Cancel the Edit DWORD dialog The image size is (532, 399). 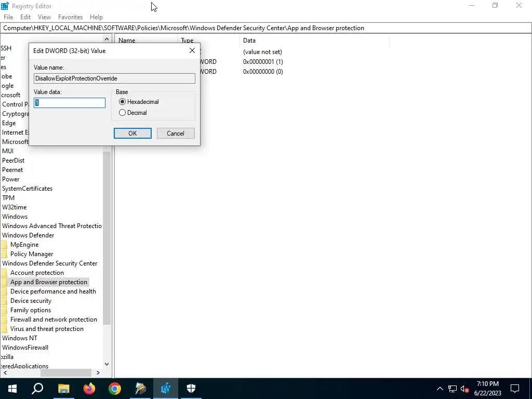pos(176,134)
